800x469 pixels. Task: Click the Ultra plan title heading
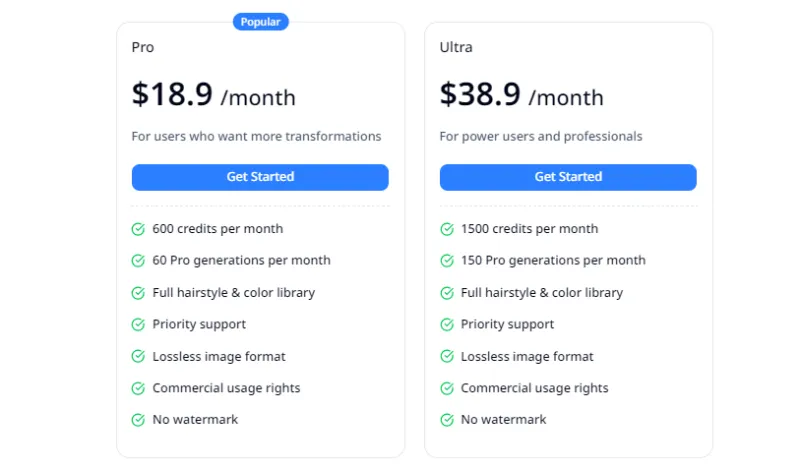click(456, 47)
